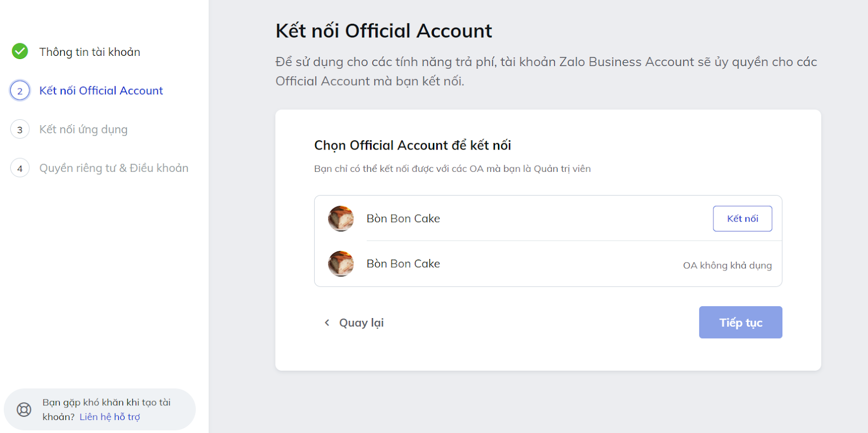The width and height of the screenshot is (868, 433).
Task: Click the Tiếp tục button
Action: 741,322
